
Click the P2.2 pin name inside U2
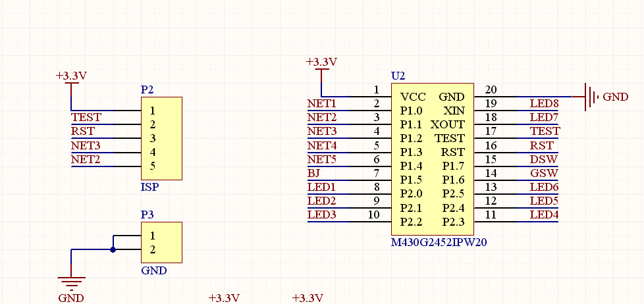coord(412,222)
